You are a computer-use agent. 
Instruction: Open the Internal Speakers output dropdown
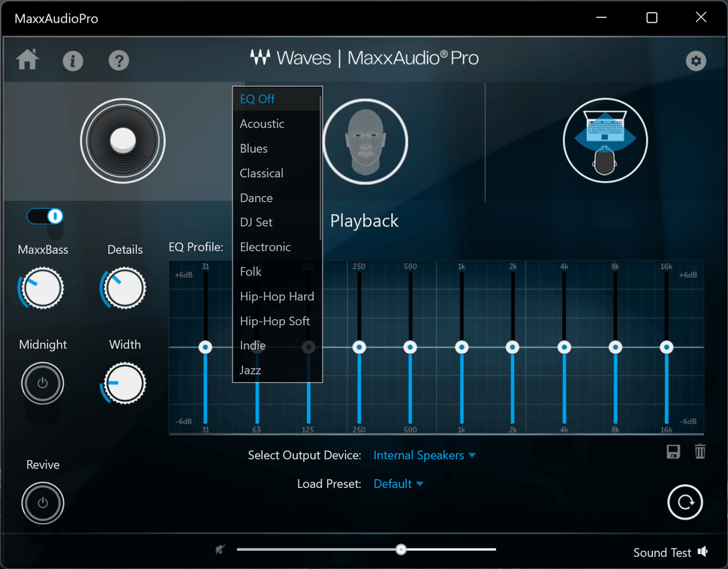coord(424,455)
